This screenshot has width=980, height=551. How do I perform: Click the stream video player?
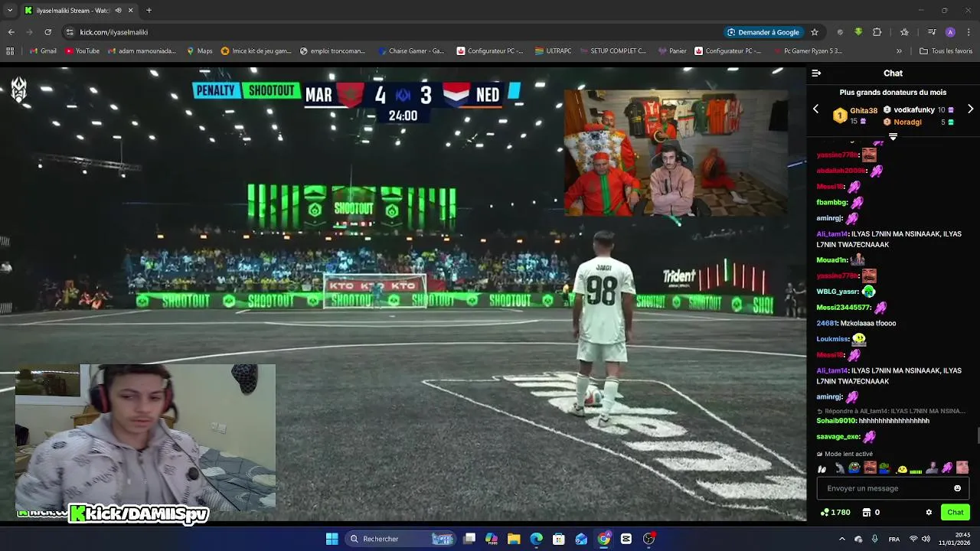coord(403,294)
